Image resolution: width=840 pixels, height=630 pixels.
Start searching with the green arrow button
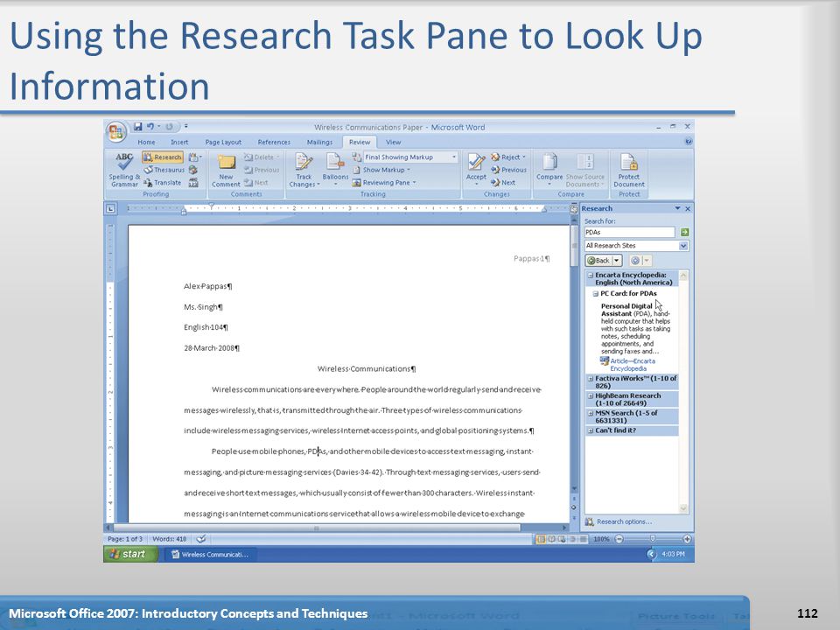point(684,232)
